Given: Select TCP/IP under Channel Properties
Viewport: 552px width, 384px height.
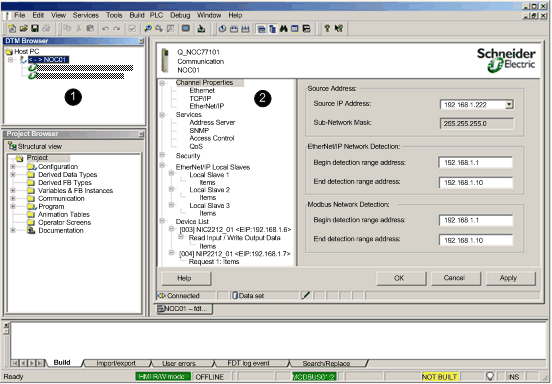Looking at the screenshot, I should point(200,99).
